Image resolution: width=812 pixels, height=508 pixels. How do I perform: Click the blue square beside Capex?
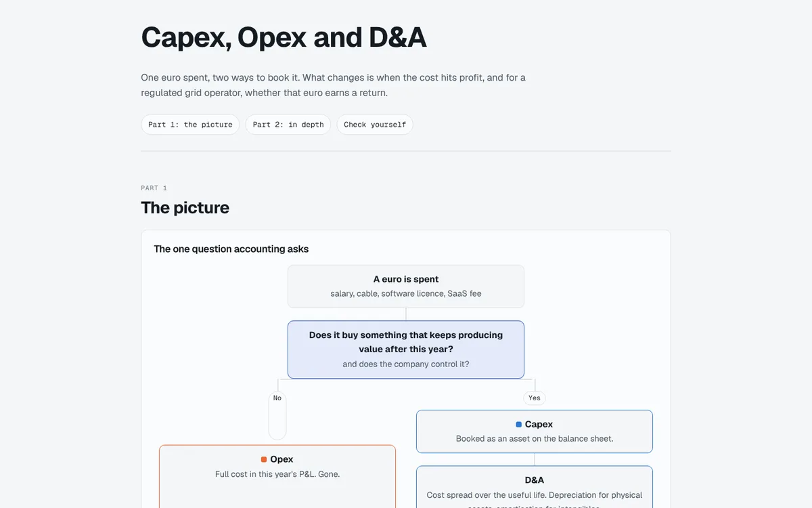coord(519,424)
